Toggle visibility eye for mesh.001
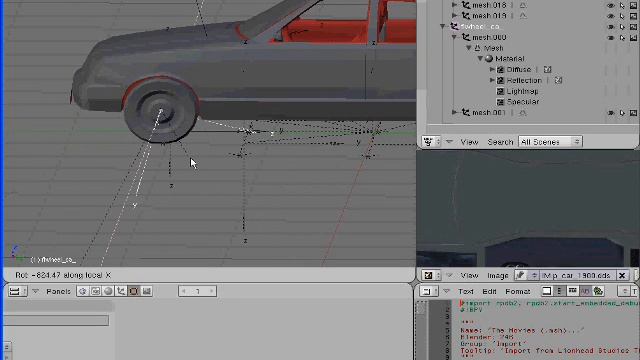The width and height of the screenshot is (640, 360). [611, 113]
